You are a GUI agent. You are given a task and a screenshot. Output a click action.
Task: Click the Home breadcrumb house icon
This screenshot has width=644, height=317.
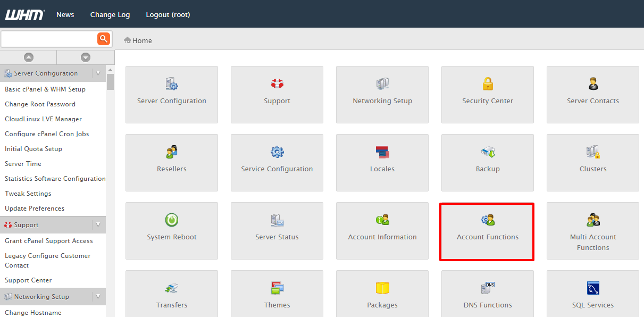pyautogui.click(x=128, y=40)
